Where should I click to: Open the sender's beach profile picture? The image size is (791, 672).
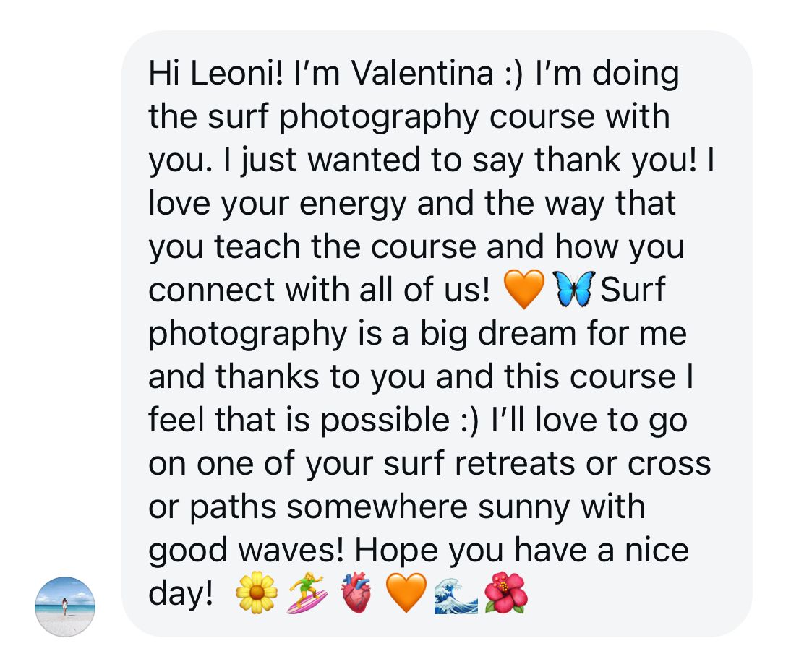tap(65, 606)
